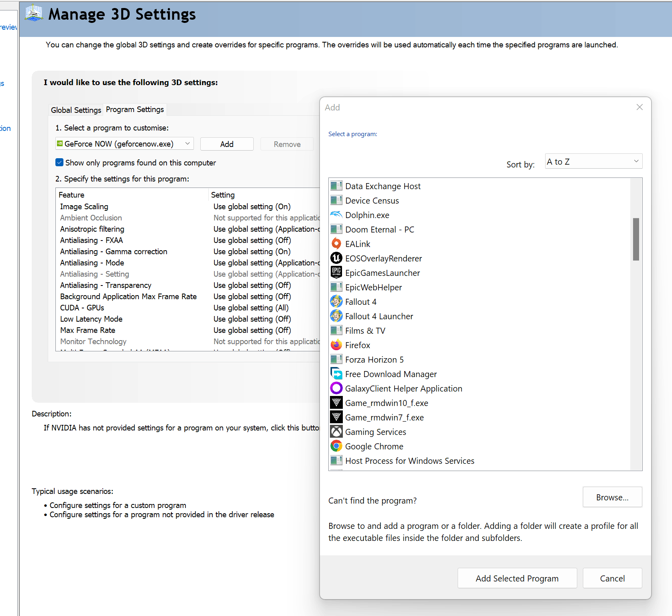Screen dimensions: 672x616
Task: Toggle Show only programs found checkbox
Action: pos(59,162)
